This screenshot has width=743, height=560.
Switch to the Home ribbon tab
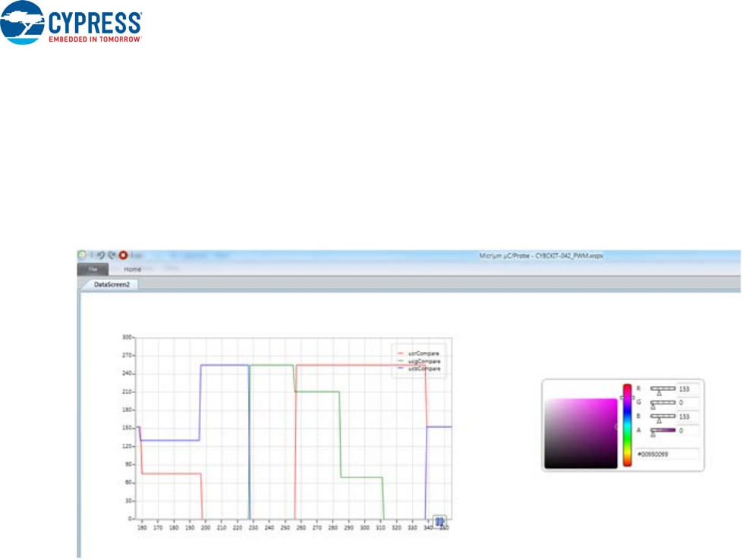(133, 269)
